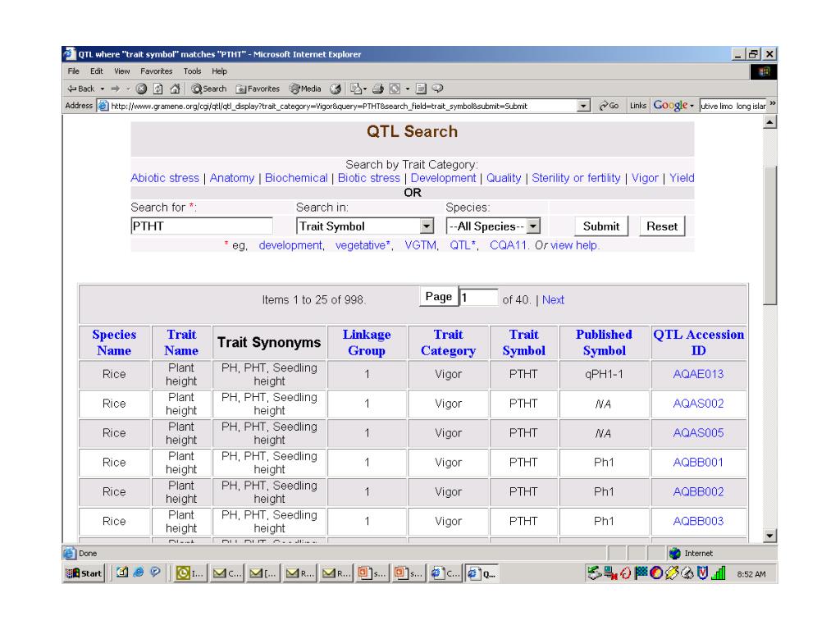840x630 pixels.
Task: Open the Yield category link
Action: pos(682,178)
